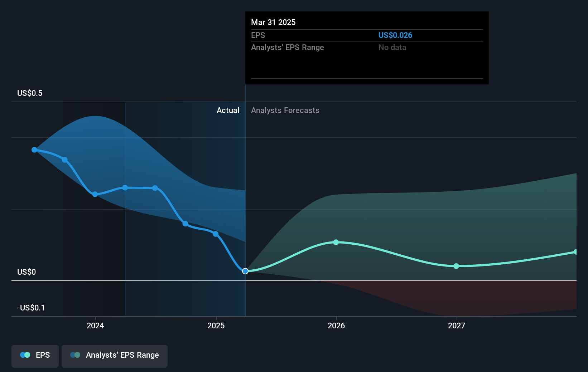This screenshot has height=372, width=588.
Task: Select the EPS data point at early 2025
Action: [216, 234]
